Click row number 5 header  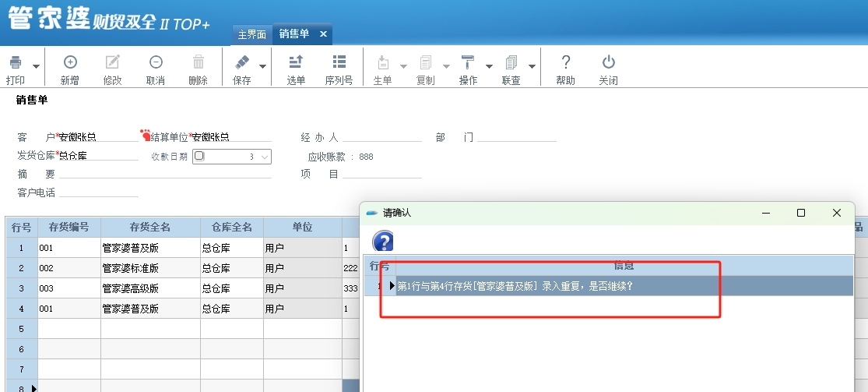point(22,329)
